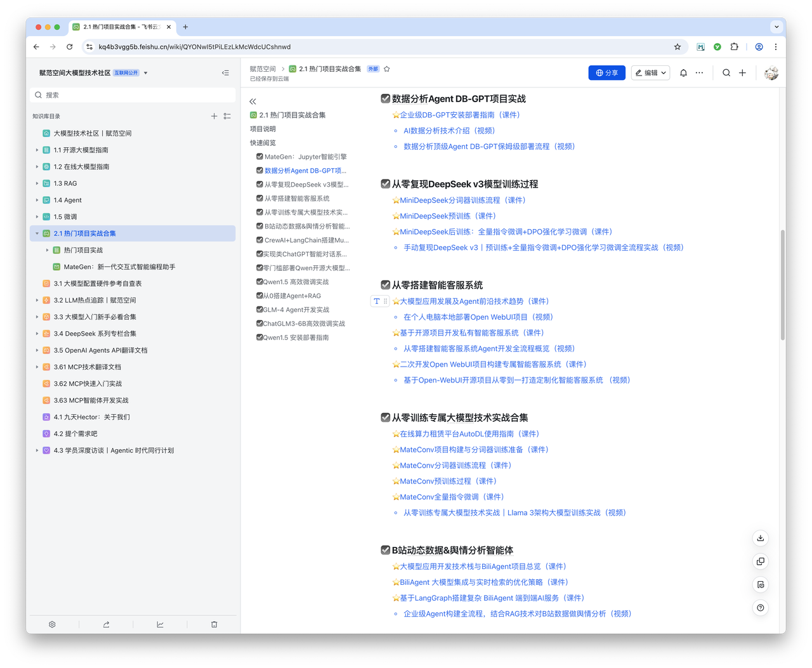
Task: Expand the 1.3 RAG tree node
Action: point(37,183)
